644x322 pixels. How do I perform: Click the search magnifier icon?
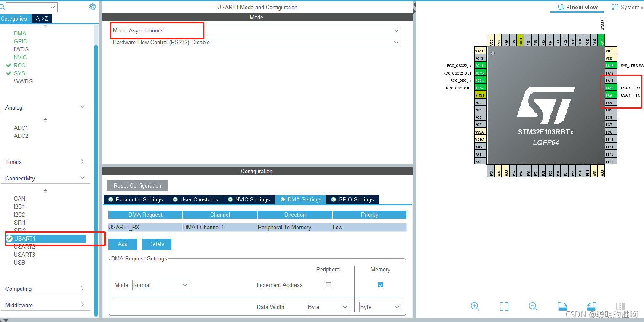(2, 7)
